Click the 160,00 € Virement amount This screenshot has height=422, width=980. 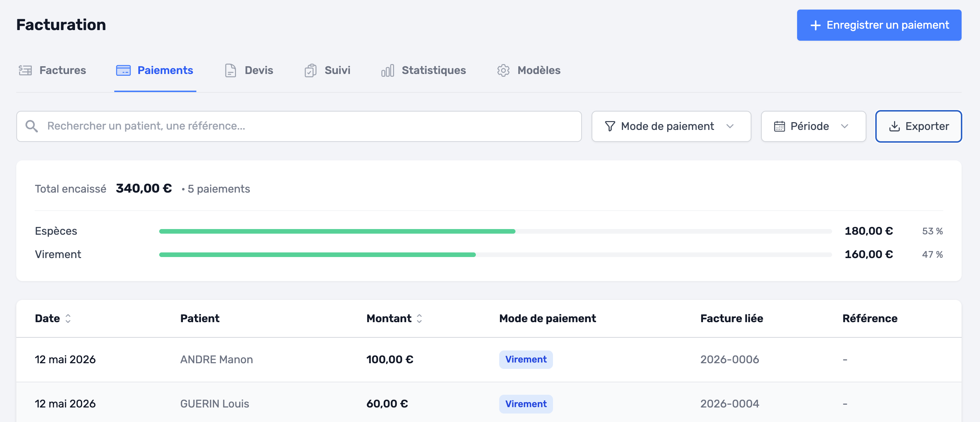coord(869,254)
